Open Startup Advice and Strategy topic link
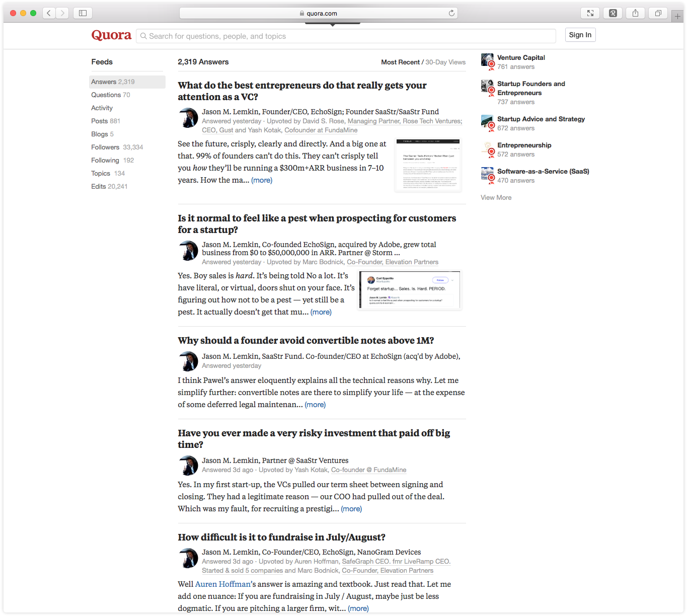 [x=541, y=119]
